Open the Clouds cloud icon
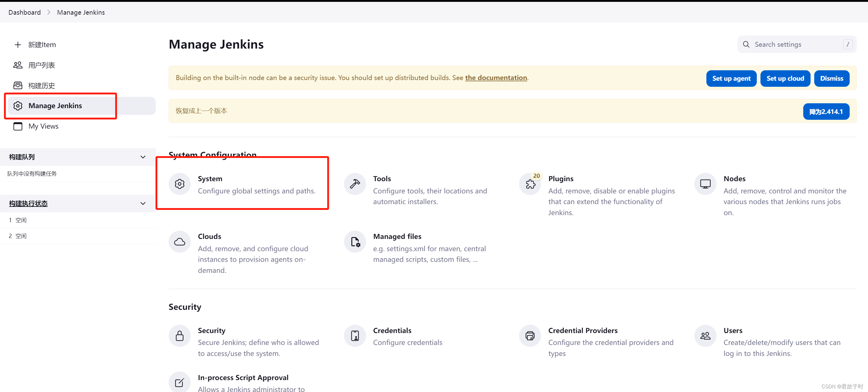This screenshot has width=868, height=392. pyautogui.click(x=180, y=242)
